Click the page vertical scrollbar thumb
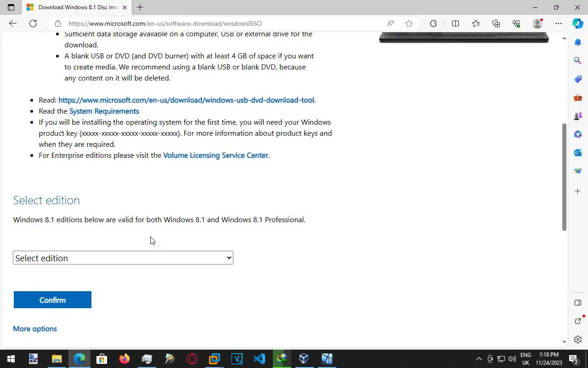This screenshot has height=368, width=588. (x=565, y=177)
